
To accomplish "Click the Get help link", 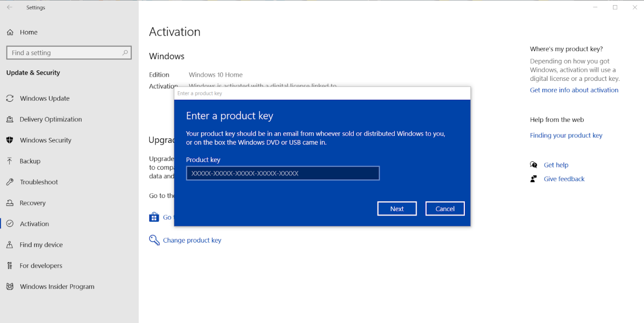I will pos(556,165).
